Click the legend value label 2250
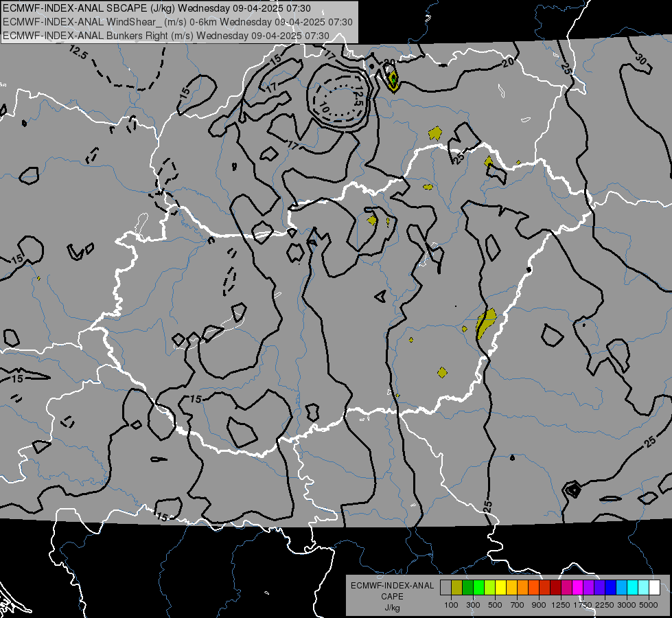The width and height of the screenshot is (672, 618). click(605, 605)
